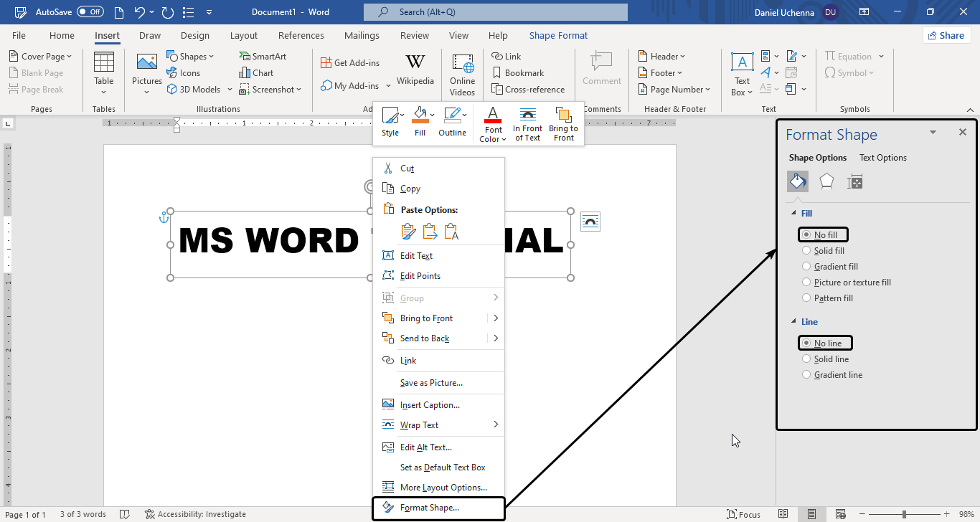Click the Share button
Image resolution: width=980 pixels, height=522 pixels.
[946, 35]
